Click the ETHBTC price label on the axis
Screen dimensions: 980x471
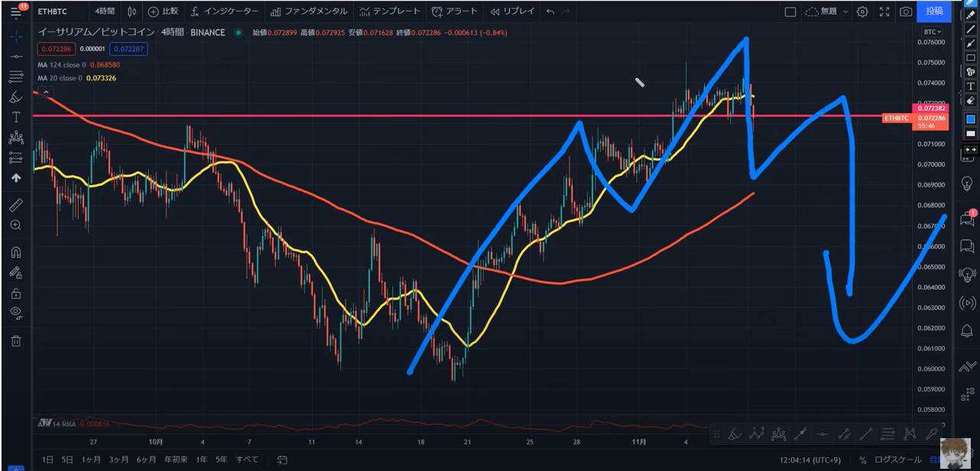click(897, 118)
